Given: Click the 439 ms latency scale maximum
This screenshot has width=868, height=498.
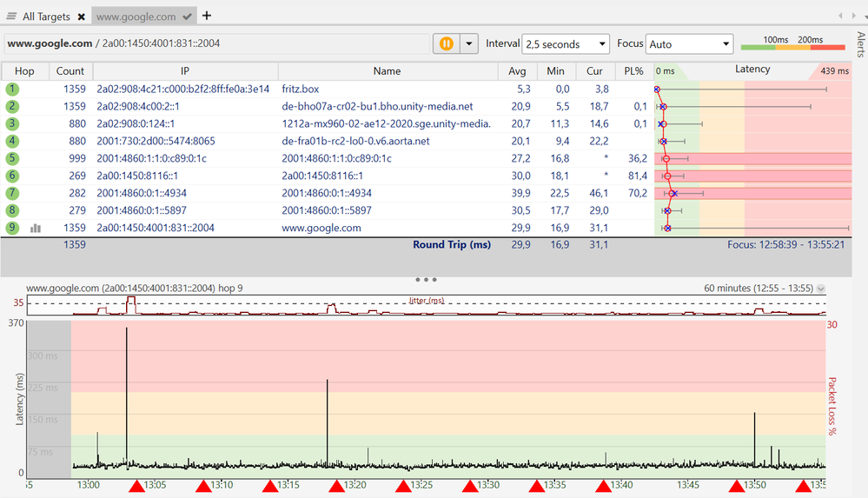Looking at the screenshot, I should [x=834, y=71].
